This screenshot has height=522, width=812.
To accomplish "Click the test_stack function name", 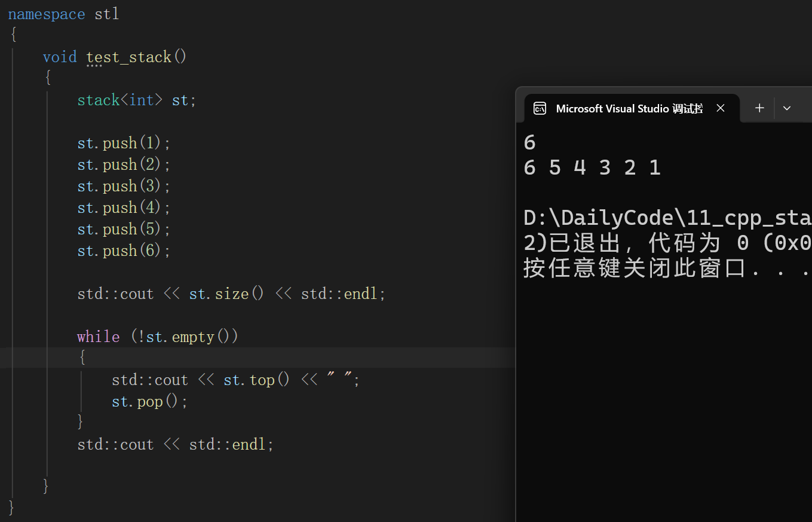I will click(129, 57).
